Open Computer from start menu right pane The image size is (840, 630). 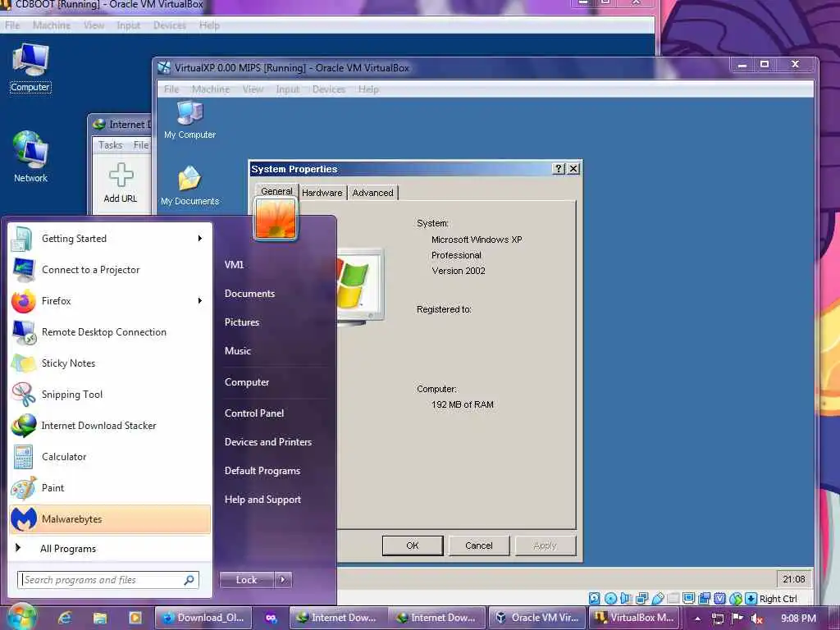coord(247,382)
